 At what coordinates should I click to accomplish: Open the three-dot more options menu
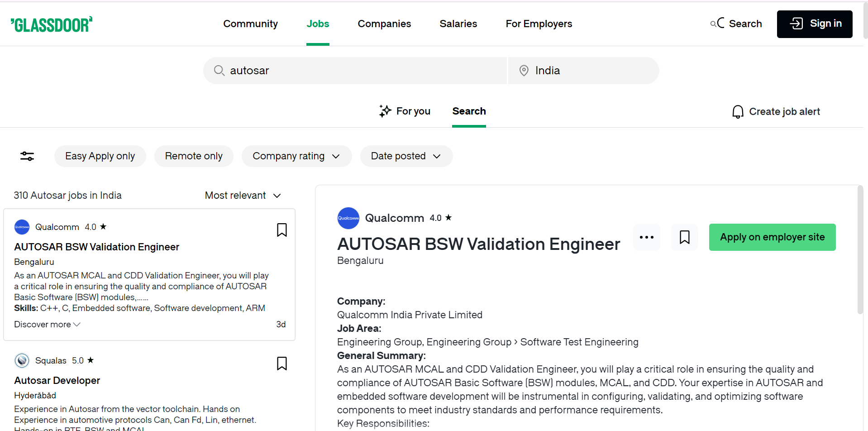pyautogui.click(x=646, y=237)
